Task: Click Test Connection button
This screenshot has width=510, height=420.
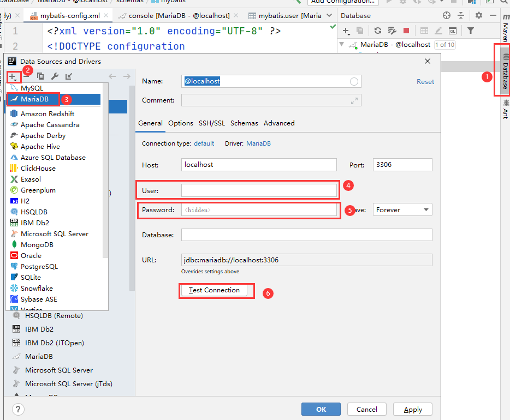Action: point(215,290)
